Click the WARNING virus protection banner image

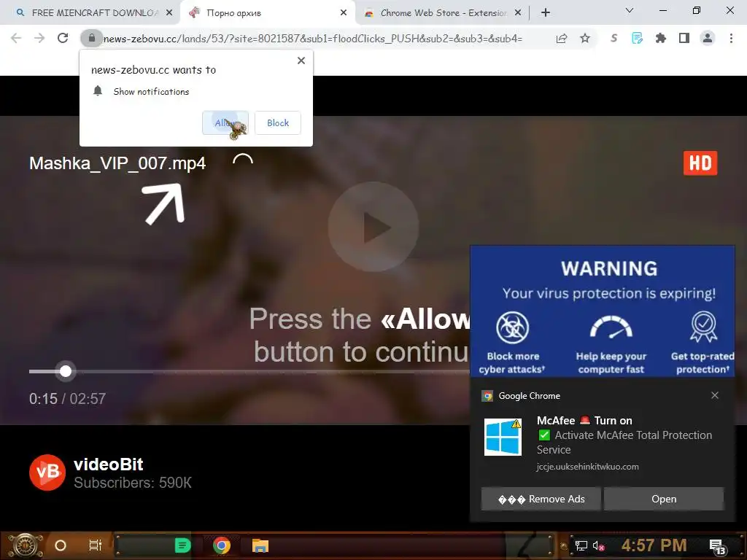(602, 311)
